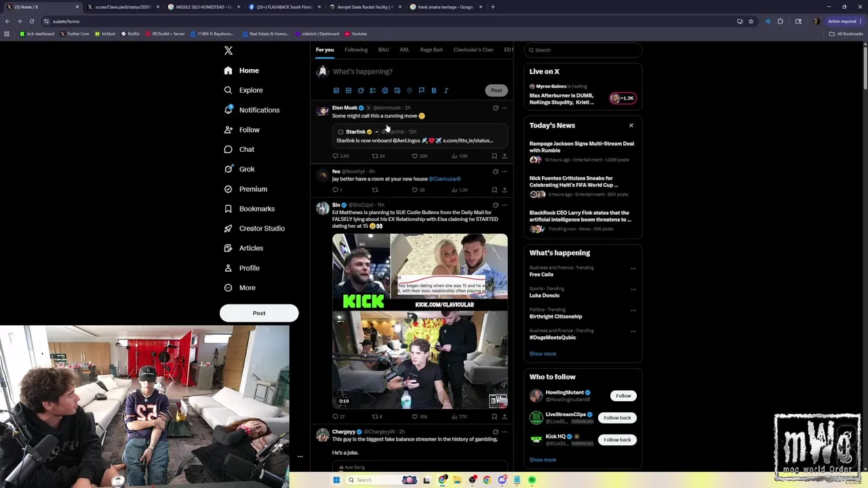Click the X search field
Viewport: 868px width, 488px height.
coord(583,50)
